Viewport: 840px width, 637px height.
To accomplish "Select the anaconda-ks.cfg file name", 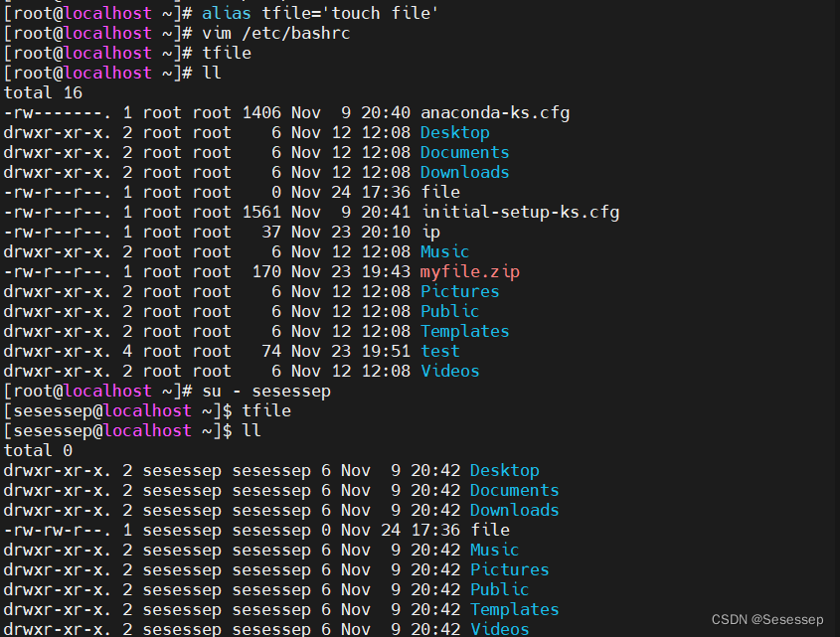I will (x=495, y=112).
